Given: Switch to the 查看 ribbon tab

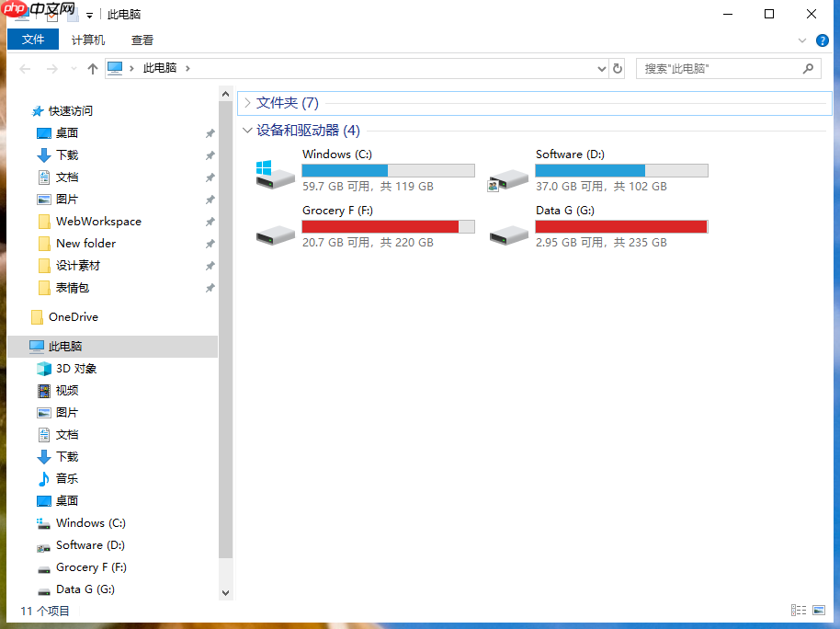Looking at the screenshot, I should (141, 40).
